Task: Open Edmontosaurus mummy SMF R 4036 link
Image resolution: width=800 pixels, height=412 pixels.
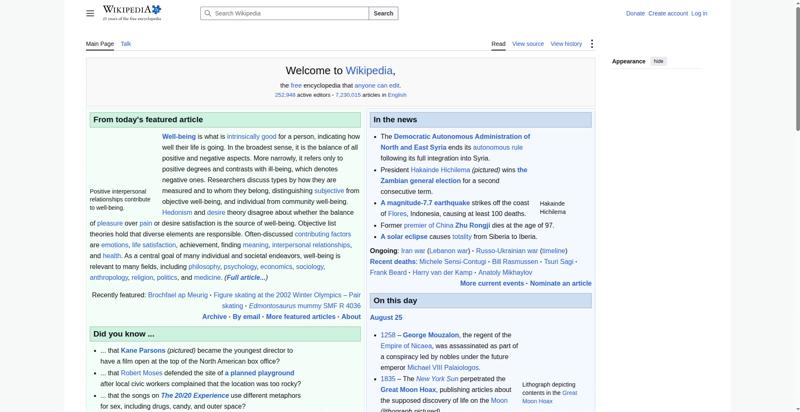Action: (305, 306)
